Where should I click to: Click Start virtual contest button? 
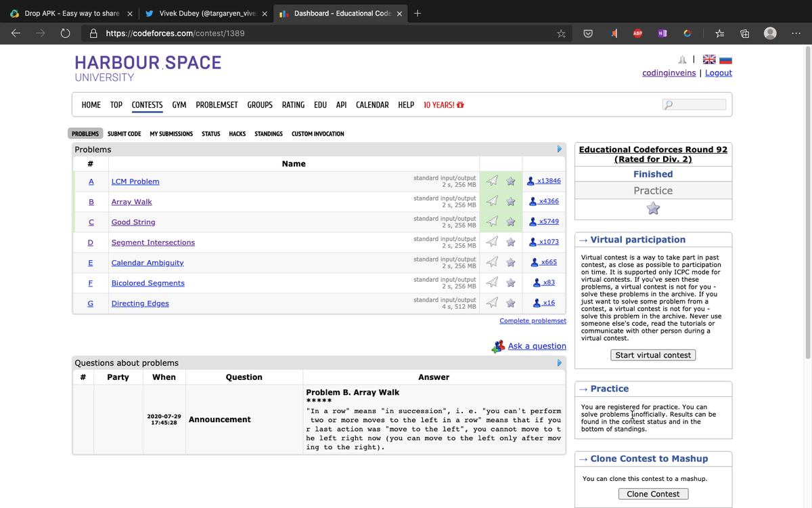click(x=653, y=355)
